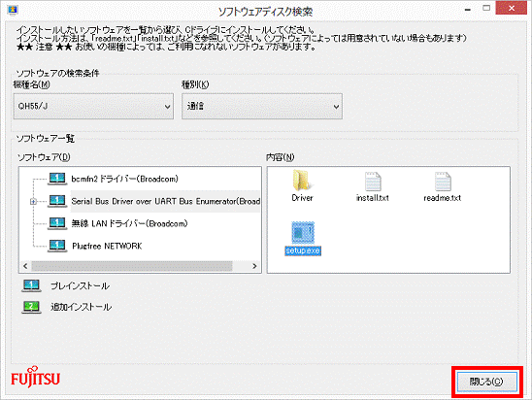The image size is (532, 400).
Task: Click the 無線 LAN driver computer icon
Action: 57,223
